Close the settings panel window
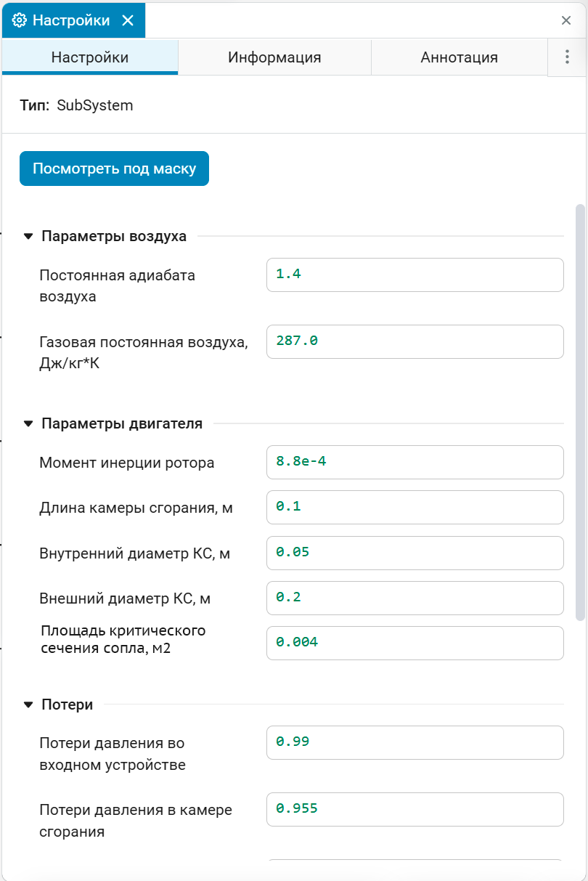 566,20
